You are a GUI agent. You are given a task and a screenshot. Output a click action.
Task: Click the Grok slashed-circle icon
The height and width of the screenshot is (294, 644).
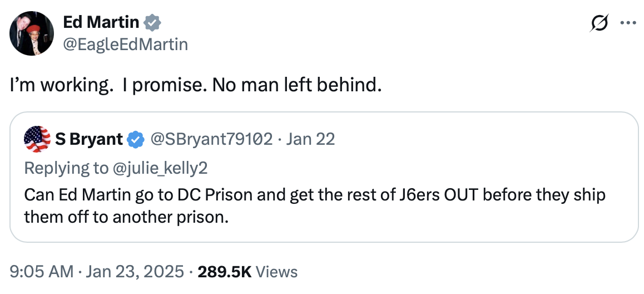pyautogui.click(x=600, y=23)
